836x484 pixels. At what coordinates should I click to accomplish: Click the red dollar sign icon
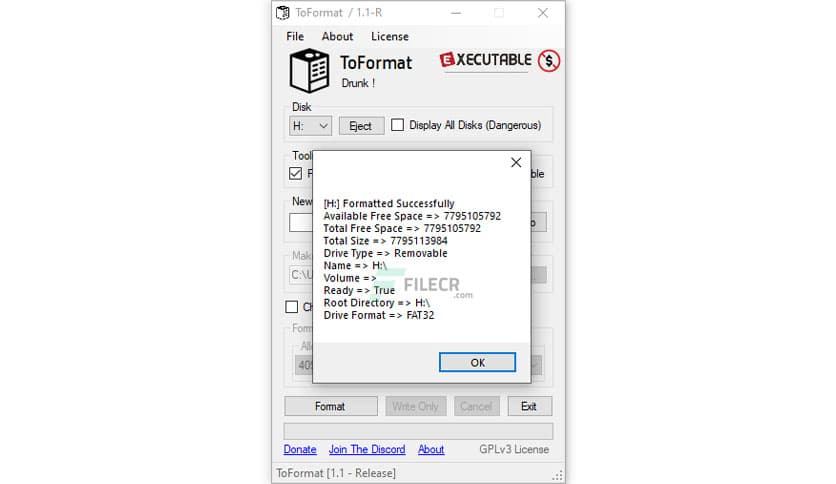pos(549,61)
